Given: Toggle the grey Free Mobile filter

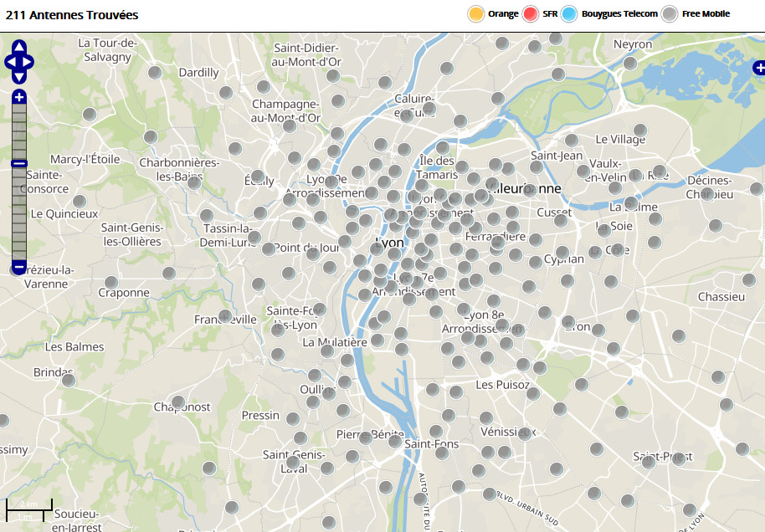Looking at the screenshot, I should coord(670,13).
